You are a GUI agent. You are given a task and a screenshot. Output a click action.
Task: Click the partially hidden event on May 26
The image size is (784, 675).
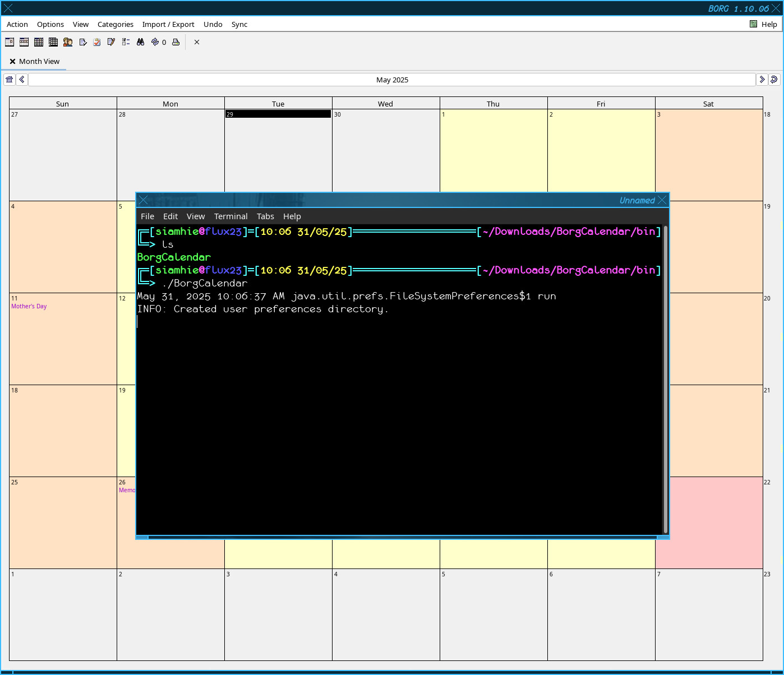[x=127, y=491]
